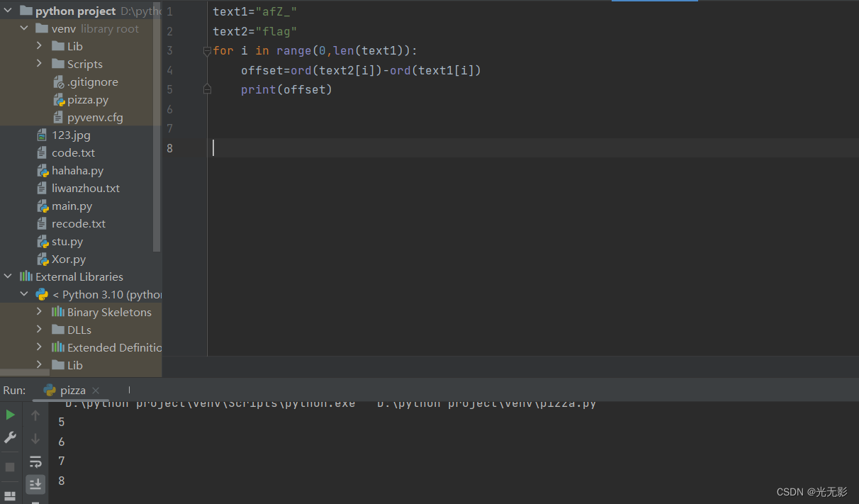Collapse the venv library root folder
859x504 pixels.
point(24,28)
